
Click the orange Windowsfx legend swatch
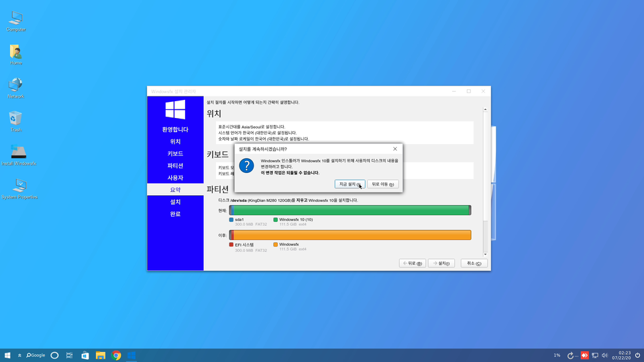tap(276, 245)
